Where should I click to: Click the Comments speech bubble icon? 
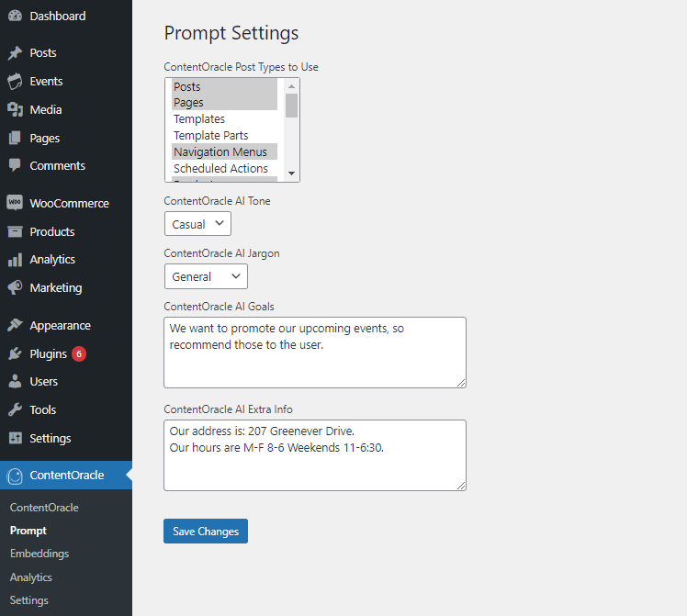[15, 165]
